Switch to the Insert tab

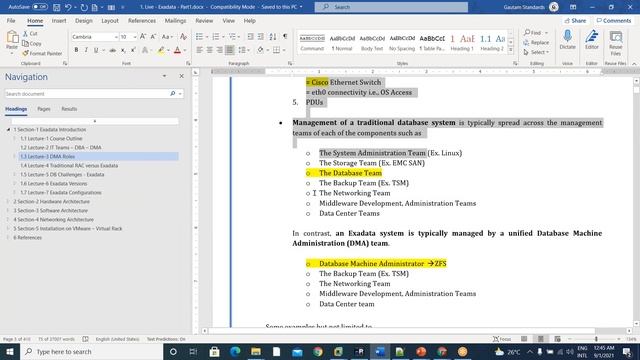tap(59, 20)
